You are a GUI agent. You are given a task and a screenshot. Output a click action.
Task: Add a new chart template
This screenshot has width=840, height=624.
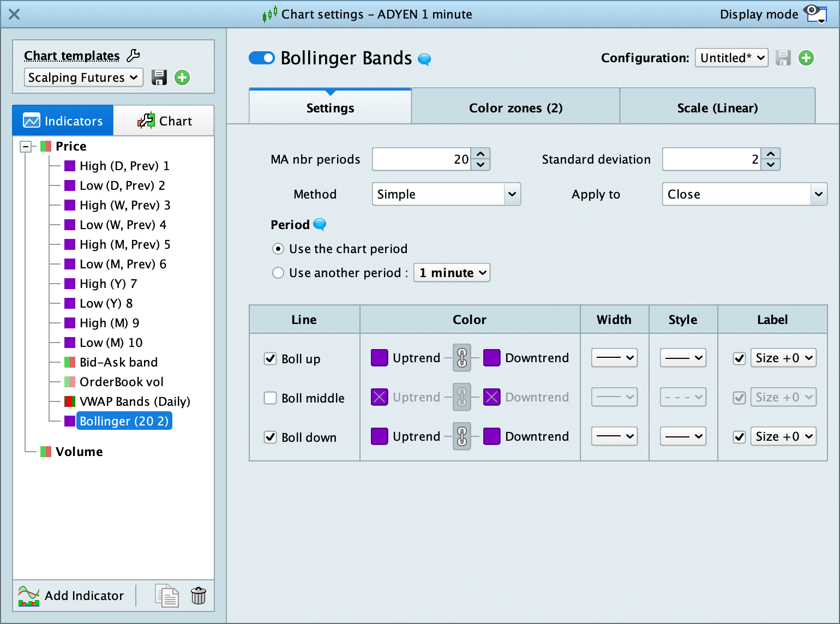click(182, 77)
